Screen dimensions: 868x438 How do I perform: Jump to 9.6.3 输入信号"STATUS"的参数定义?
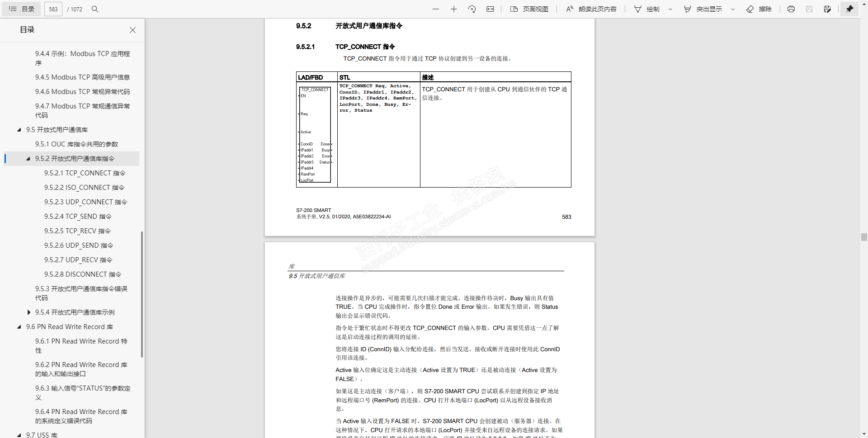pos(83,393)
